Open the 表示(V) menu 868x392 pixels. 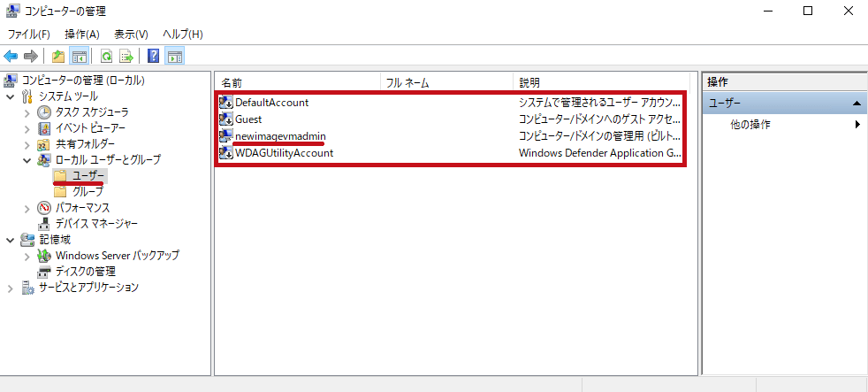(131, 34)
